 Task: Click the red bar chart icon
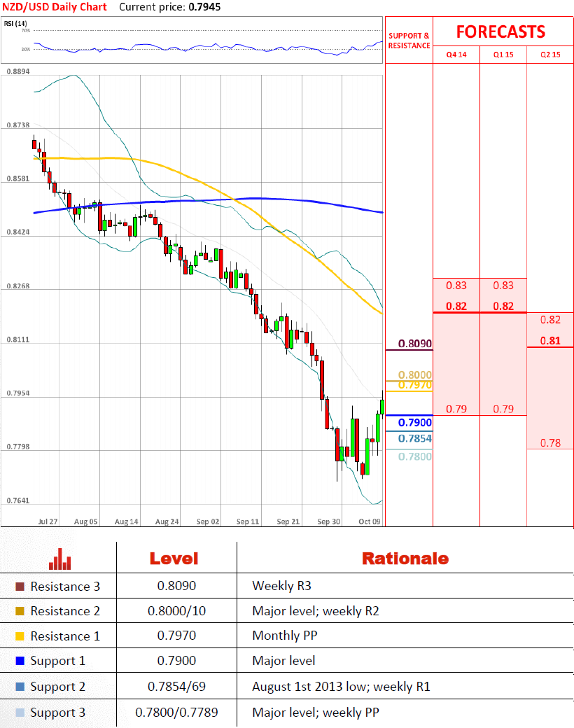60,559
